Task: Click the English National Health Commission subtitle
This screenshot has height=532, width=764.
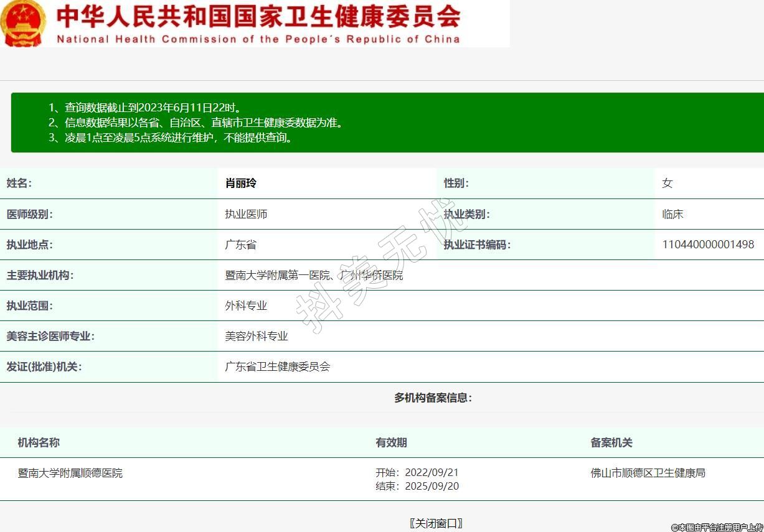Action: tap(258, 39)
